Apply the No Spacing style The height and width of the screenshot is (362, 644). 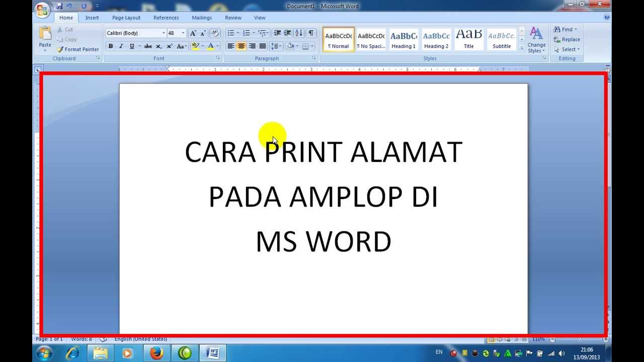coord(371,39)
